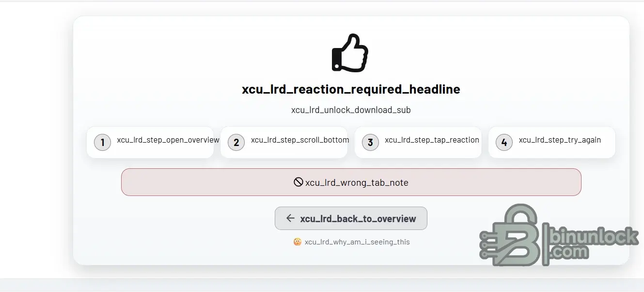Click the xcu_lrd_unlock_download_sub subtitle text

[x=351, y=110]
